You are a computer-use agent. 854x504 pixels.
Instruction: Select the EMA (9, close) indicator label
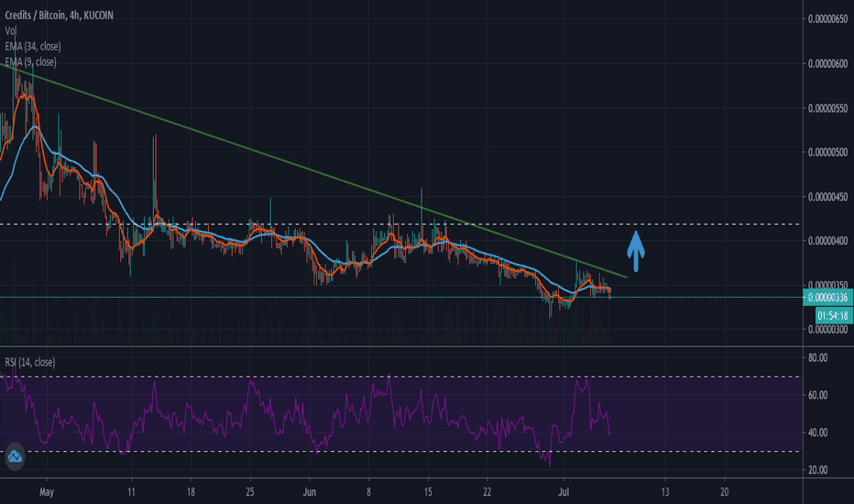(30, 61)
